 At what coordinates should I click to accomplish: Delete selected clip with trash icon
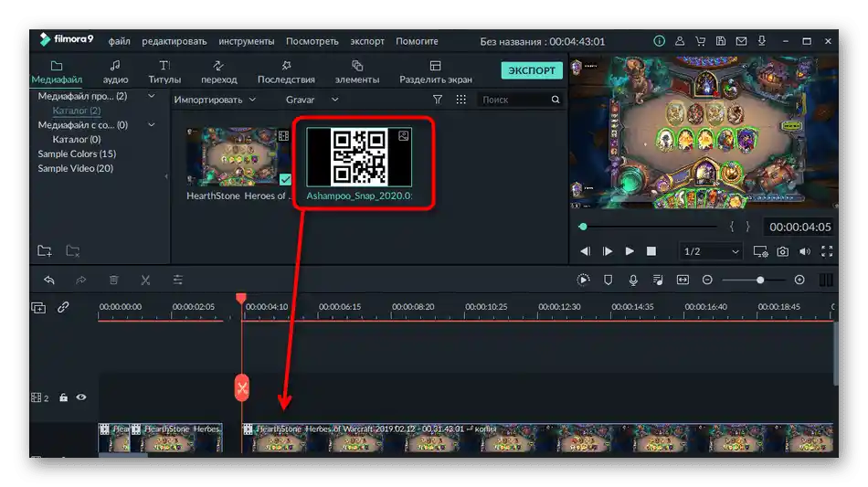point(113,280)
